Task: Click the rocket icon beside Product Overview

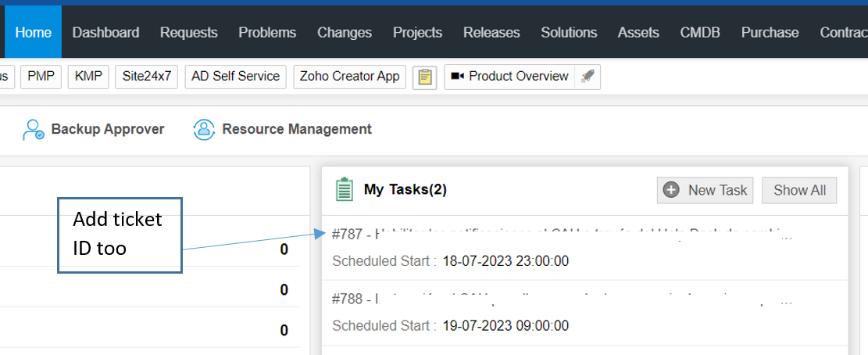Action: [588, 77]
